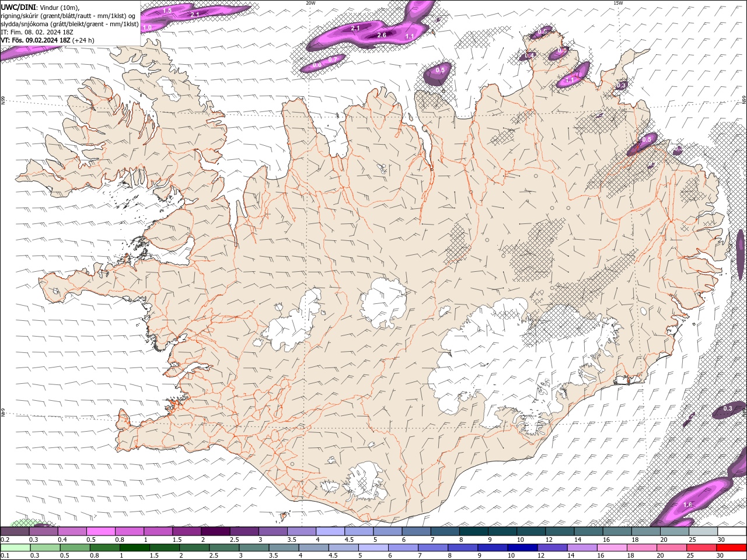
Task: Click the '1.6' snowfall value in the southeast band
Action: (x=687, y=505)
